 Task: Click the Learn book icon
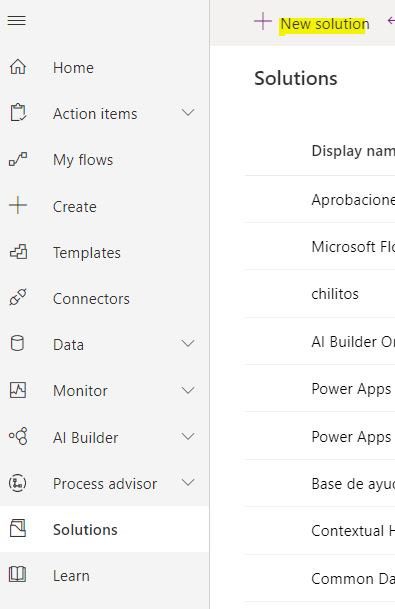pyautogui.click(x=17, y=574)
